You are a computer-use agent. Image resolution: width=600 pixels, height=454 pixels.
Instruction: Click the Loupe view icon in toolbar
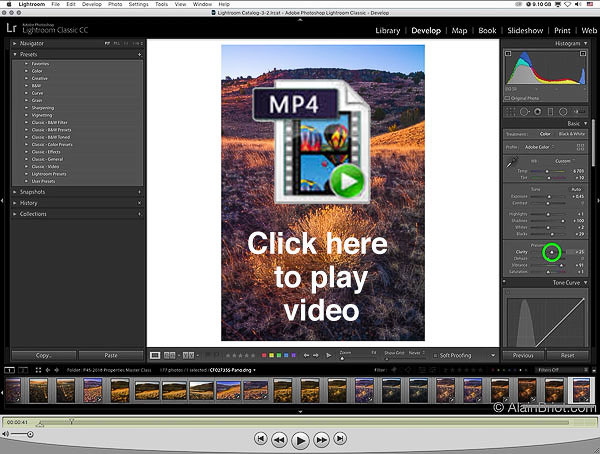click(155, 355)
